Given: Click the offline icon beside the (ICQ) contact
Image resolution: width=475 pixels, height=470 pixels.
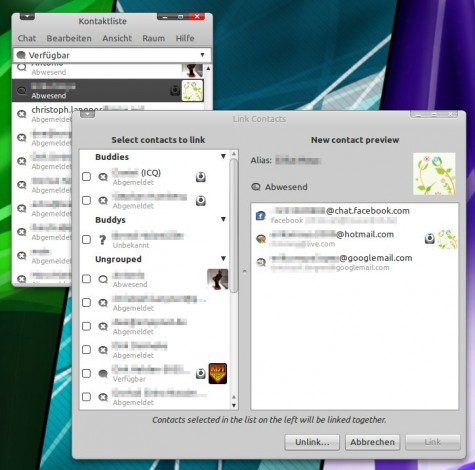Looking at the screenshot, I should pyautogui.click(x=103, y=177).
